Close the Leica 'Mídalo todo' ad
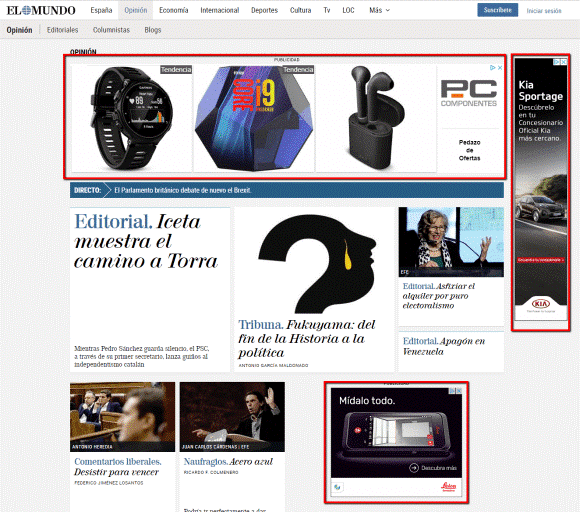This screenshot has height=512, width=580. coord(459,391)
